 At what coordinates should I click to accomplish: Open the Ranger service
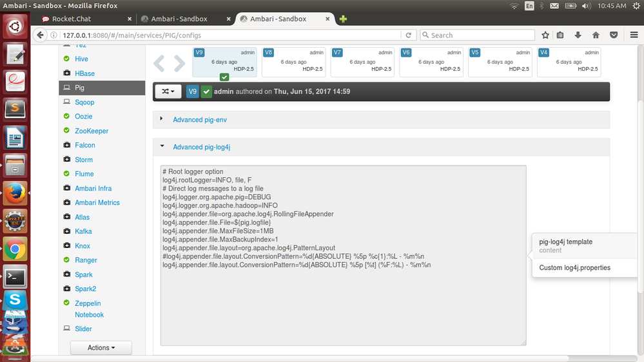(86, 260)
